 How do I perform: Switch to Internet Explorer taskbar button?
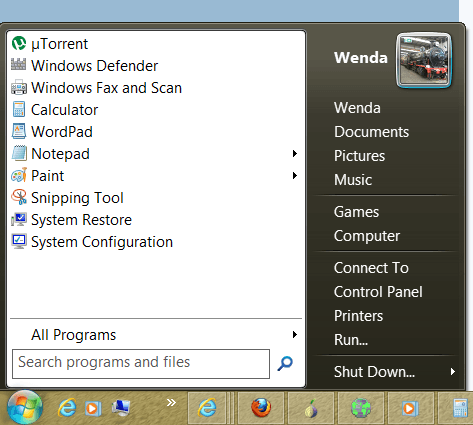pos(207,408)
